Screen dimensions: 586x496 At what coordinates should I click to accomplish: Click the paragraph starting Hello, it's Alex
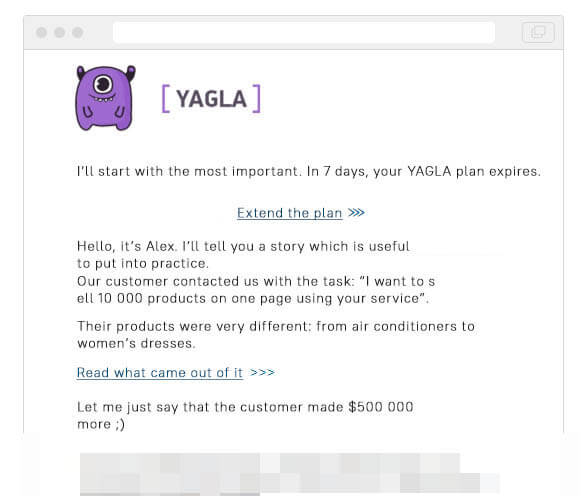point(243,255)
